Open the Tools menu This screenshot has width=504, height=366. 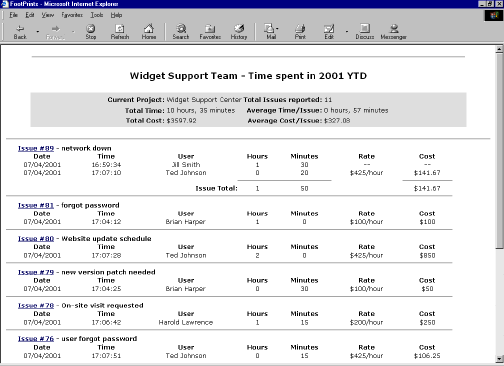click(x=97, y=15)
